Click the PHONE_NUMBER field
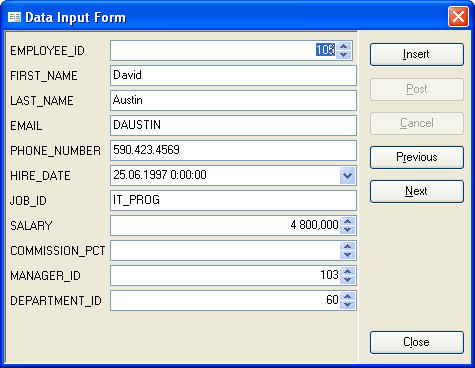The image size is (475, 368). click(233, 151)
